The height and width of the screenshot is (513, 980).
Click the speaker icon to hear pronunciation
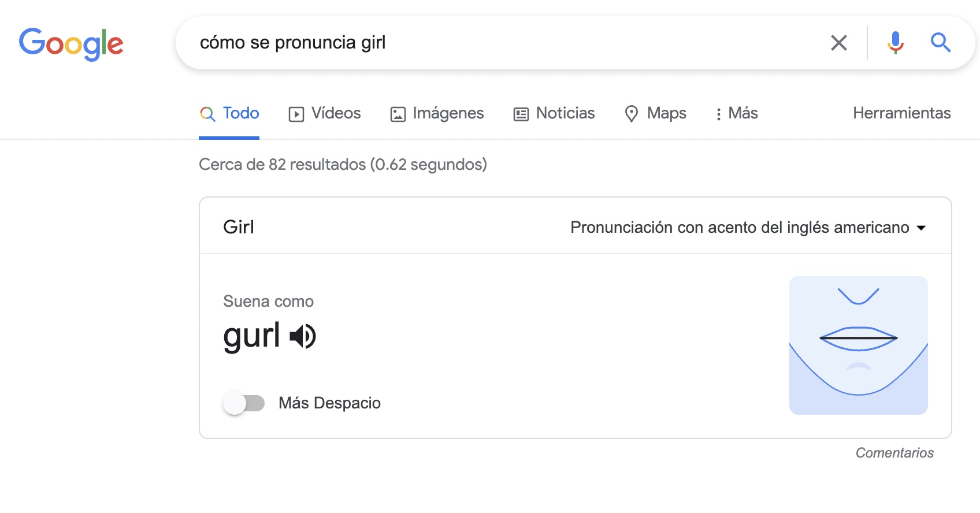click(x=303, y=336)
